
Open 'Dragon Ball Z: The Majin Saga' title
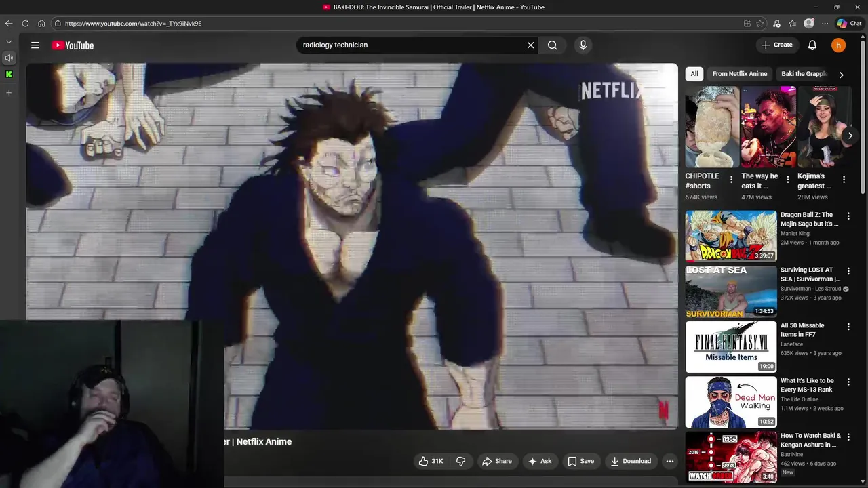809,219
